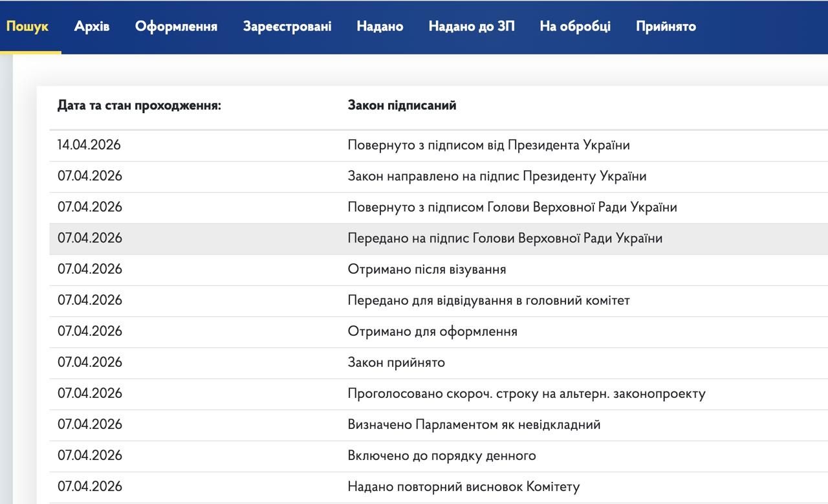Select the 'Закон прийнято' entry

pos(397,362)
